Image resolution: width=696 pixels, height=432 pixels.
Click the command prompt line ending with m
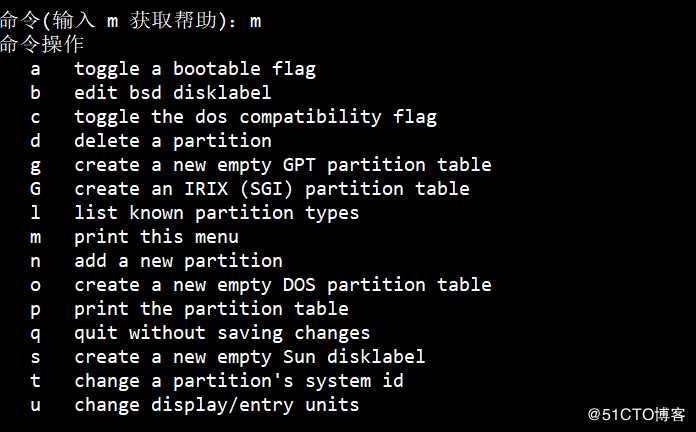click(131, 20)
